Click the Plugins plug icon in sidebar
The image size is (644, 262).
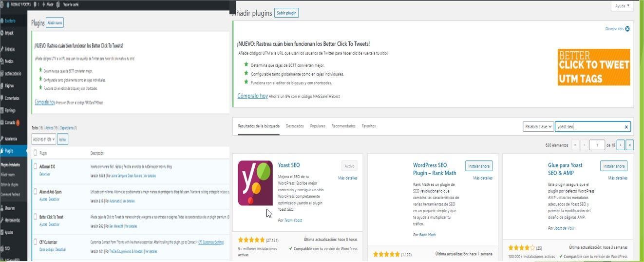(2, 151)
